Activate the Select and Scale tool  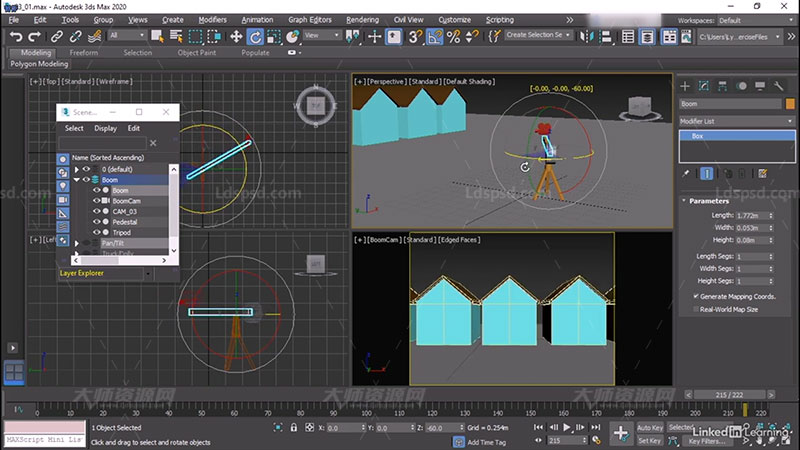274,36
